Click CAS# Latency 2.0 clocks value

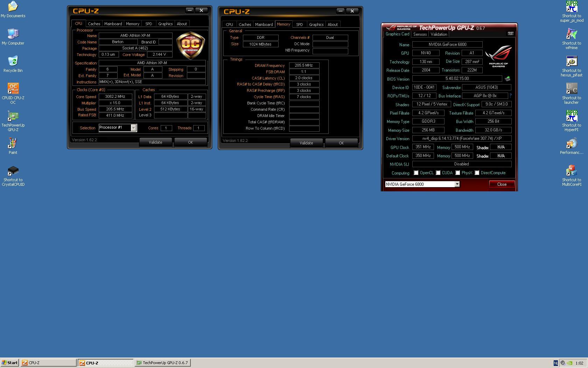tap(304, 78)
